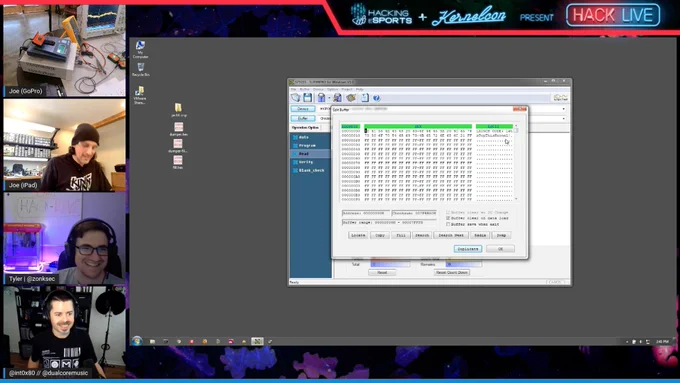Click the Radix button in Edit Buffer

pos(480,235)
